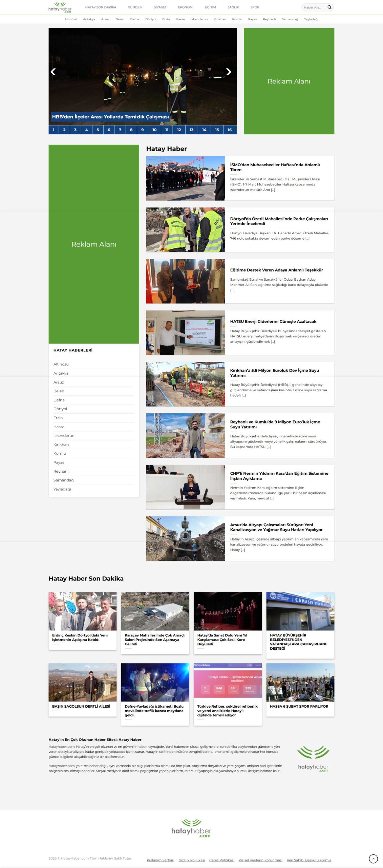Choose Kumlu in Hatay Haberleri sidebar

60,453
